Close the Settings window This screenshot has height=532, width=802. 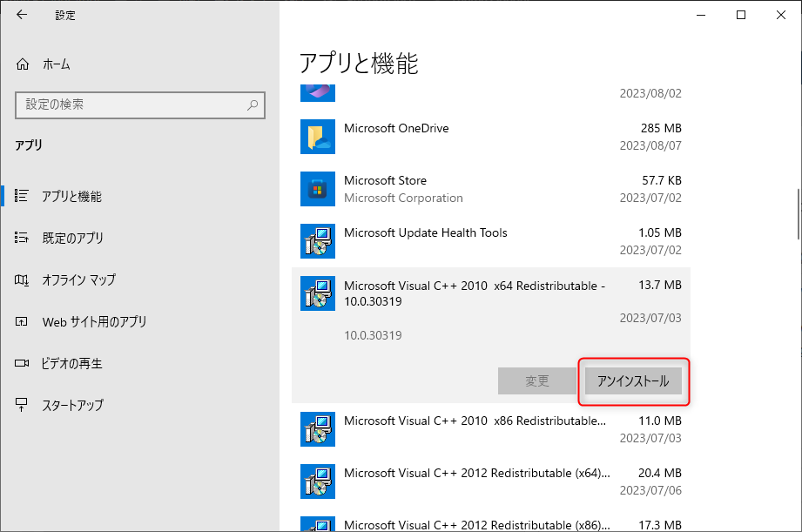[781, 15]
